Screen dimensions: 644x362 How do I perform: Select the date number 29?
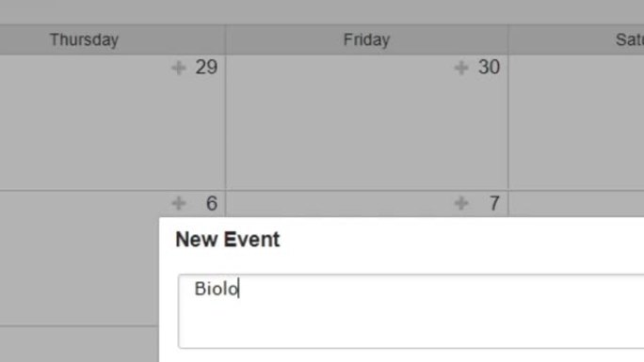tap(206, 68)
